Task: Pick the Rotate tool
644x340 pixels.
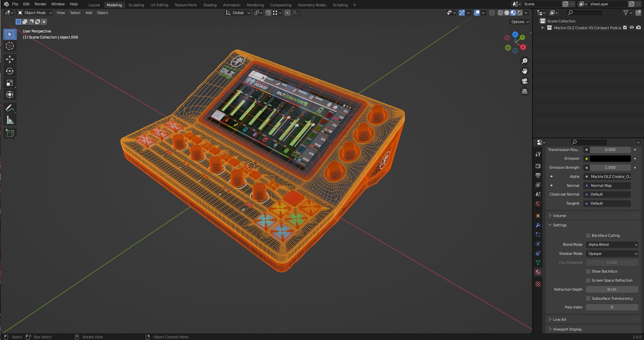Action: [10, 71]
